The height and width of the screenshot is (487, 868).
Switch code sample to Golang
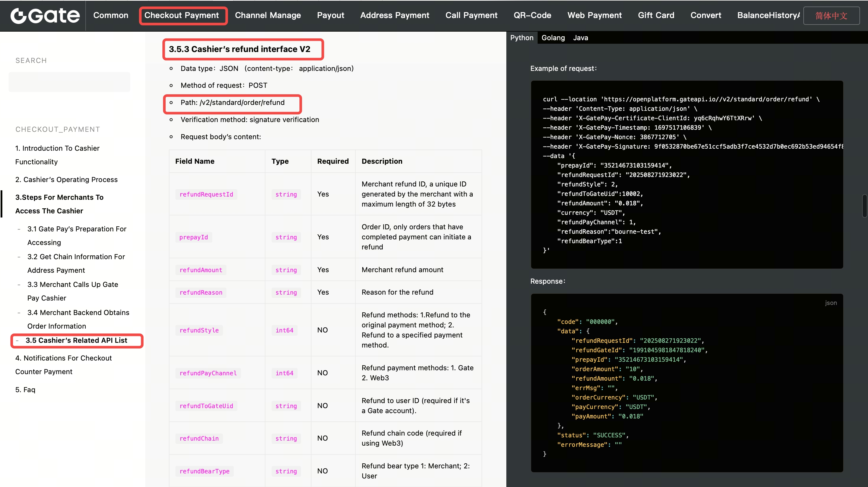(553, 38)
